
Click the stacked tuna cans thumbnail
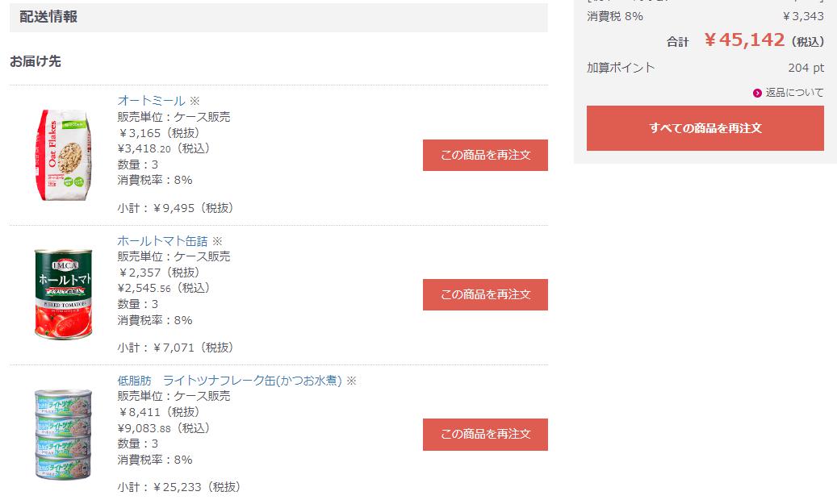click(x=63, y=434)
